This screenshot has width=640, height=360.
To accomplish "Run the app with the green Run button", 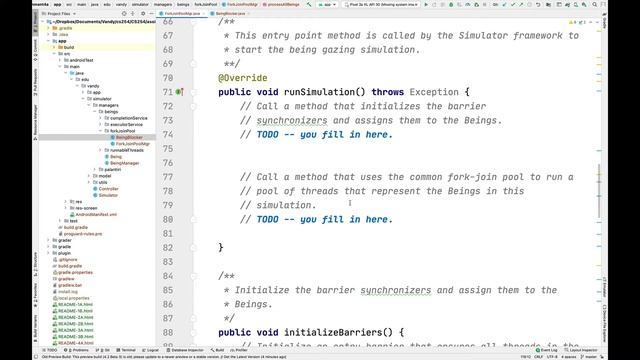I will tap(426, 4).
